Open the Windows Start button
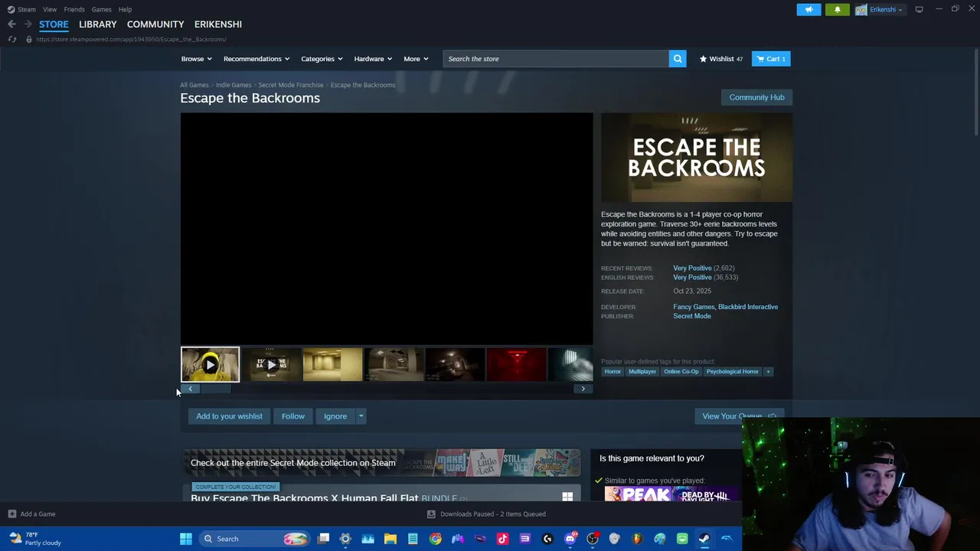 click(185, 539)
